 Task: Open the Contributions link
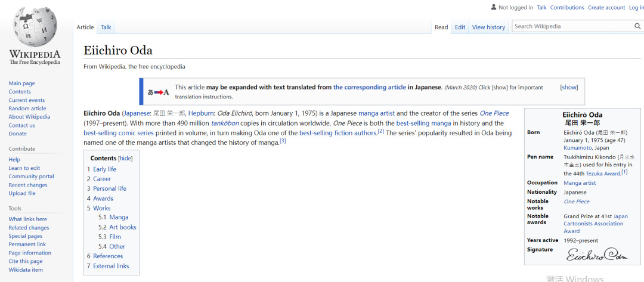pos(567,7)
